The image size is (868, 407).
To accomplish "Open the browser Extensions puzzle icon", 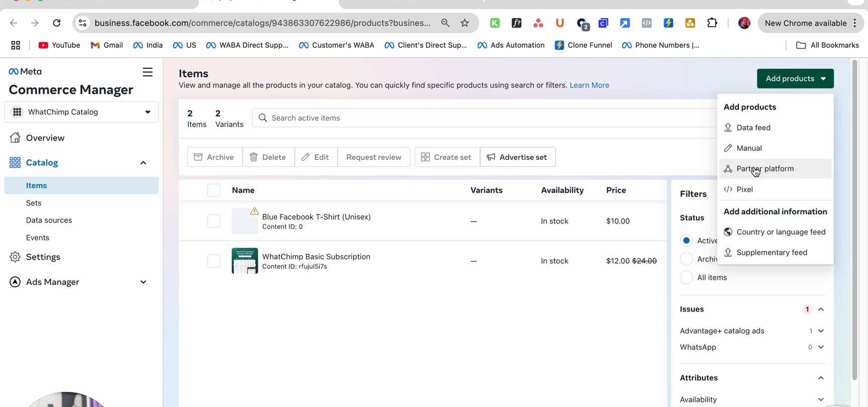I will tap(712, 23).
